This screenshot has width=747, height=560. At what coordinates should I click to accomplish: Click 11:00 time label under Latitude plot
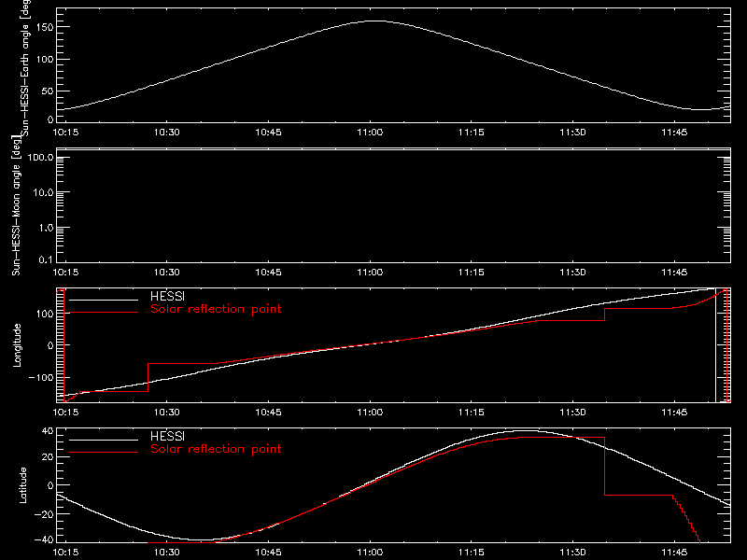(370, 552)
